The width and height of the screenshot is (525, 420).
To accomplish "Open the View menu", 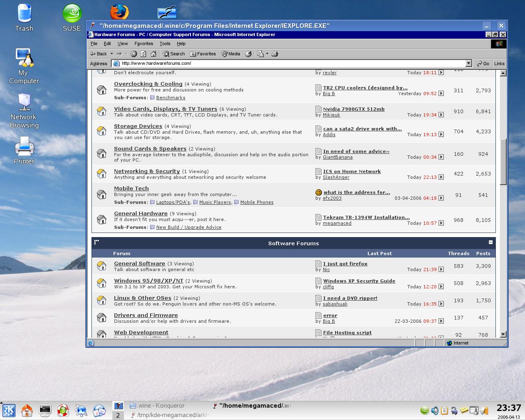I will (123, 43).
